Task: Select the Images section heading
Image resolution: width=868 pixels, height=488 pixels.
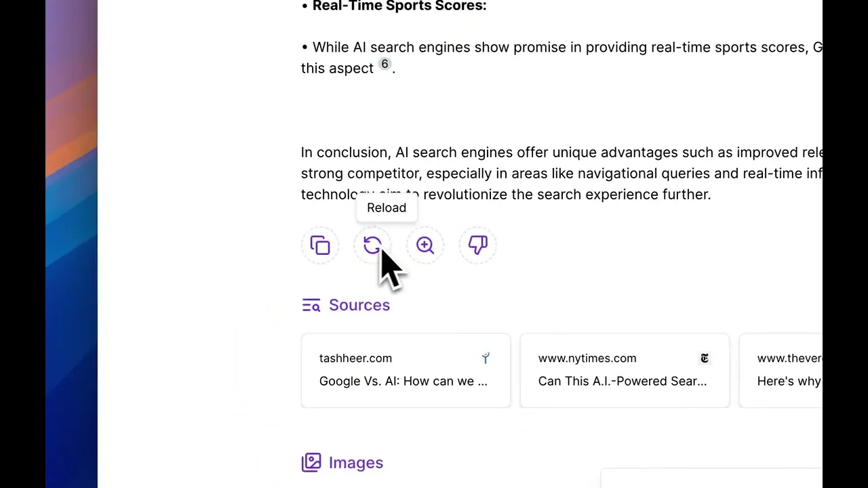Action: tap(356, 463)
